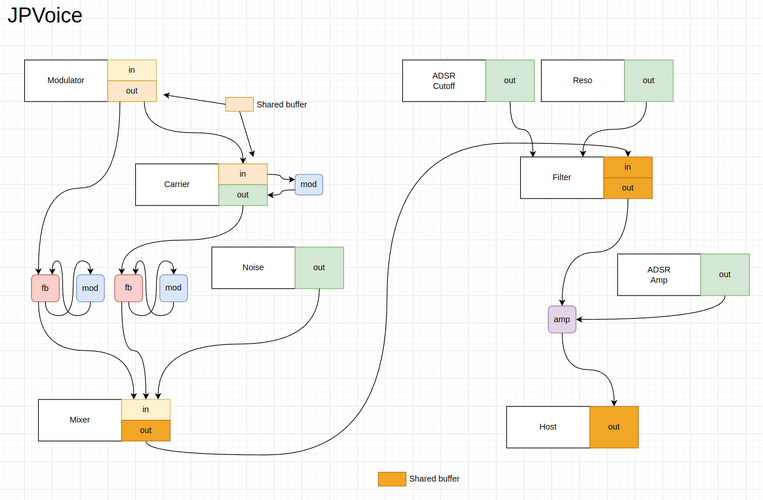Click the Filter 'out' port

pyautogui.click(x=628, y=188)
